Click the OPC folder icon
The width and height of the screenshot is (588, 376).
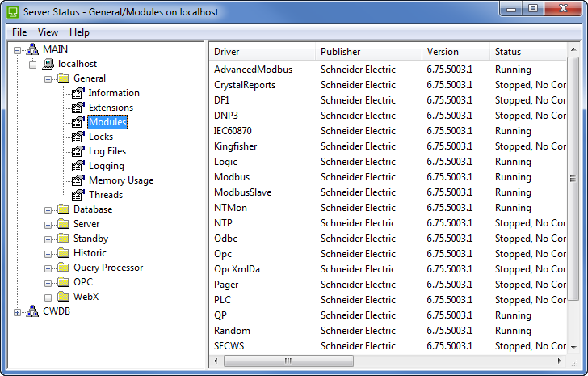pyautogui.click(x=63, y=282)
